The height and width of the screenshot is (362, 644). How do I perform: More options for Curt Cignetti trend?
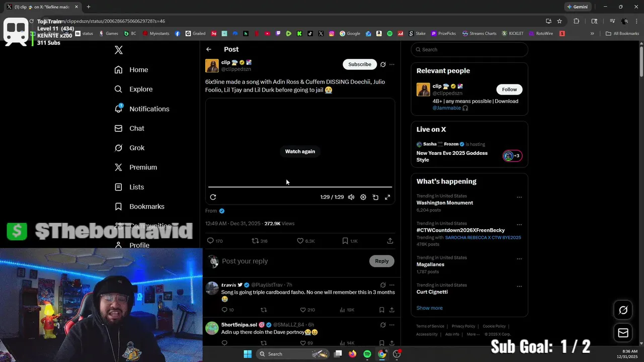[519, 287]
